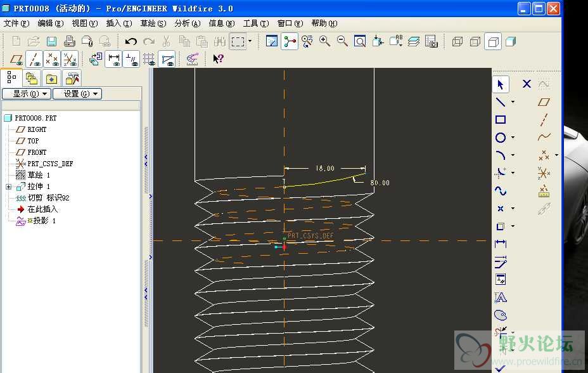The image size is (588, 373).
Task: Open the 编辑(E) menu
Action: pos(51,23)
